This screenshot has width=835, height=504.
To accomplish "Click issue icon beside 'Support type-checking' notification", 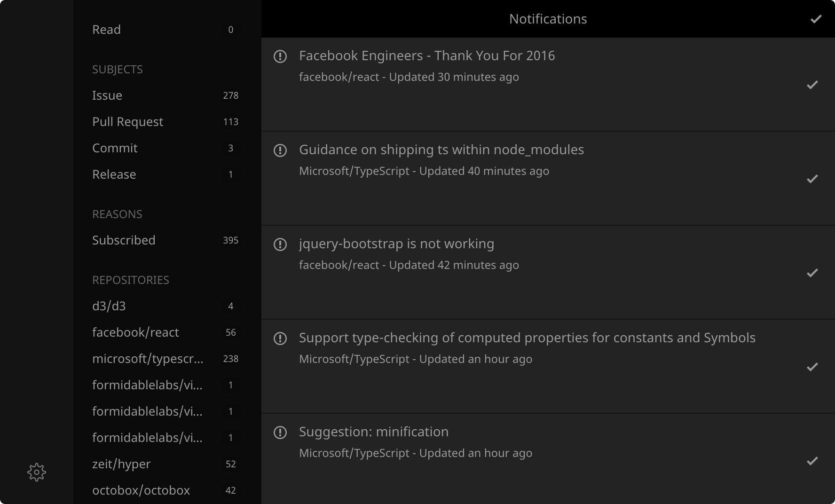I will [x=280, y=339].
